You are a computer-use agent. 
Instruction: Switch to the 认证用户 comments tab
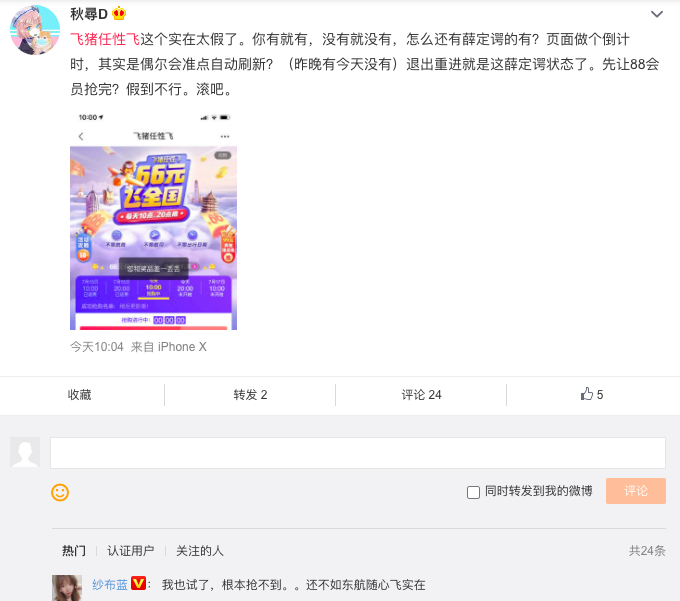coord(131,551)
